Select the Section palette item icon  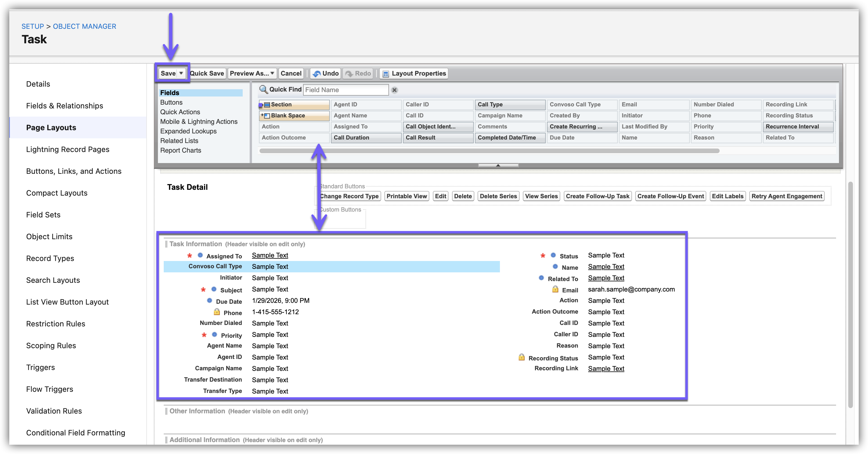pyautogui.click(x=267, y=105)
